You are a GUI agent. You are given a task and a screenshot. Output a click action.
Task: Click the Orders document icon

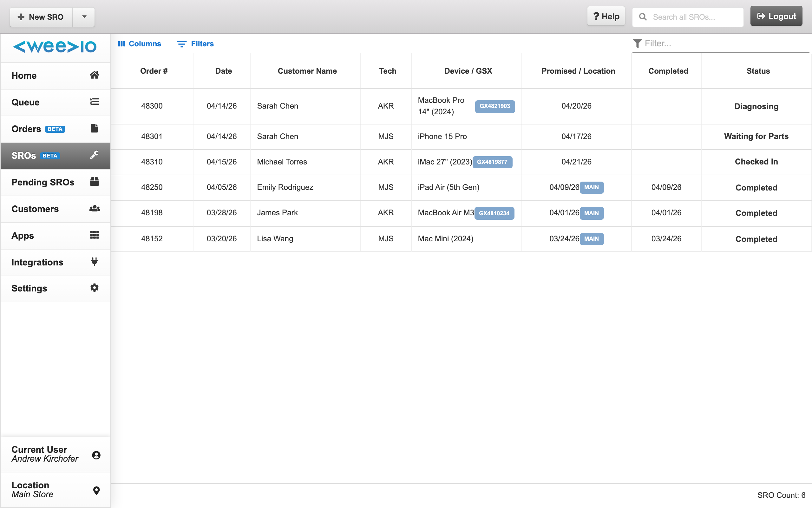pyautogui.click(x=94, y=128)
